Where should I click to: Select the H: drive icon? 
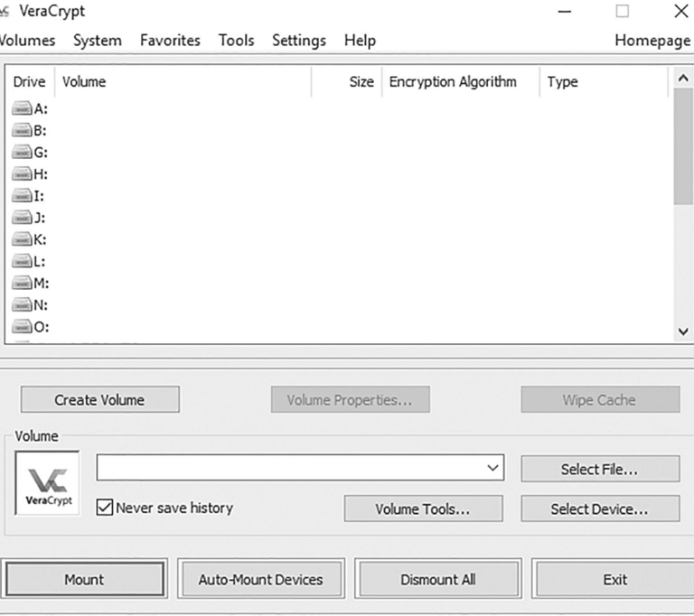[22, 173]
